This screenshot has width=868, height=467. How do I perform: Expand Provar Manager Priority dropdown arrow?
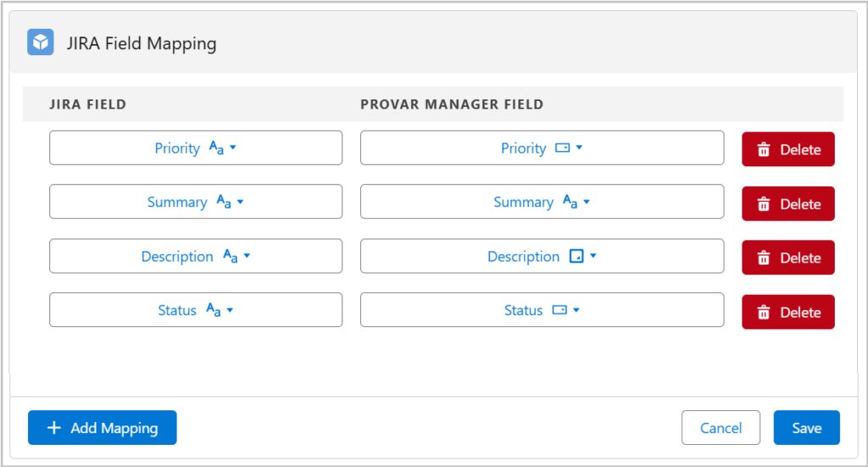click(579, 148)
